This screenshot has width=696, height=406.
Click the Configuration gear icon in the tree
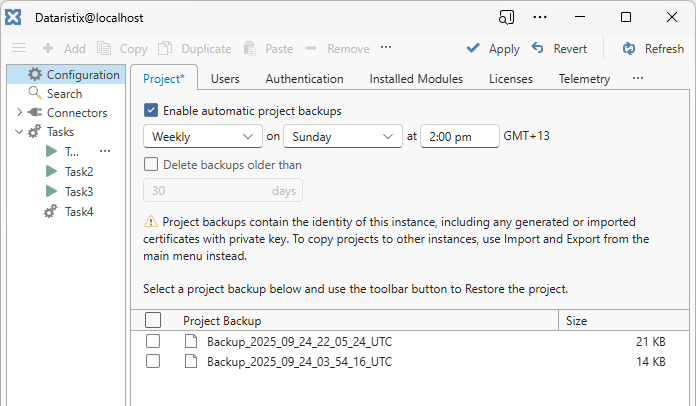35,74
